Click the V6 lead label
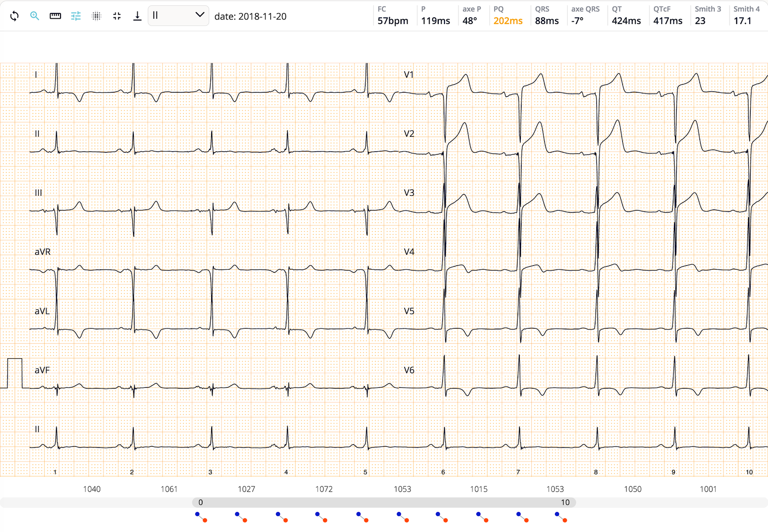Image resolution: width=768 pixels, height=532 pixels. click(x=408, y=370)
